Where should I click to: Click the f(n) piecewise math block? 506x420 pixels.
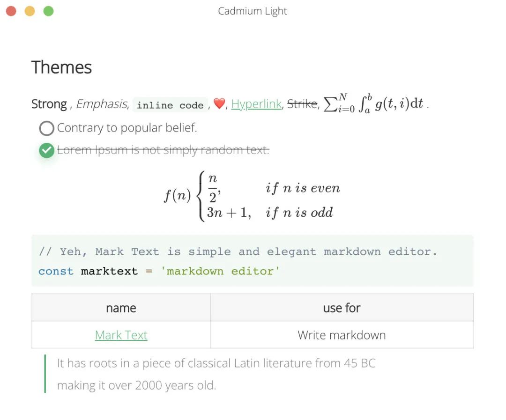click(252, 197)
